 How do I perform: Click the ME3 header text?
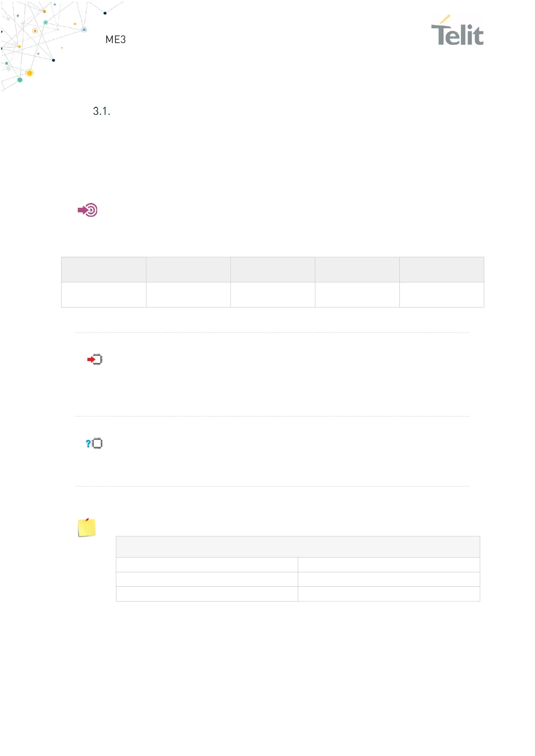[115, 40]
